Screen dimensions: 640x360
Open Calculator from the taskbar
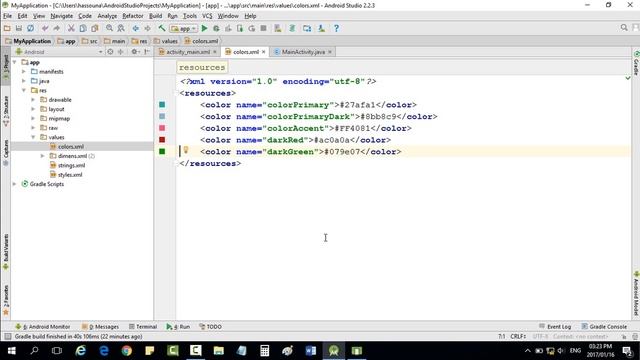pos(264,351)
